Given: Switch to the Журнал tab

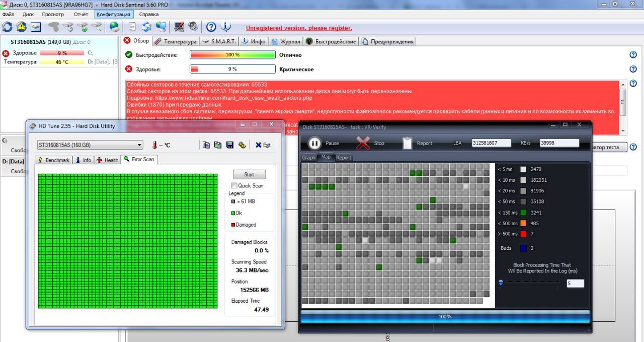Looking at the screenshot, I should pos(285,41).
